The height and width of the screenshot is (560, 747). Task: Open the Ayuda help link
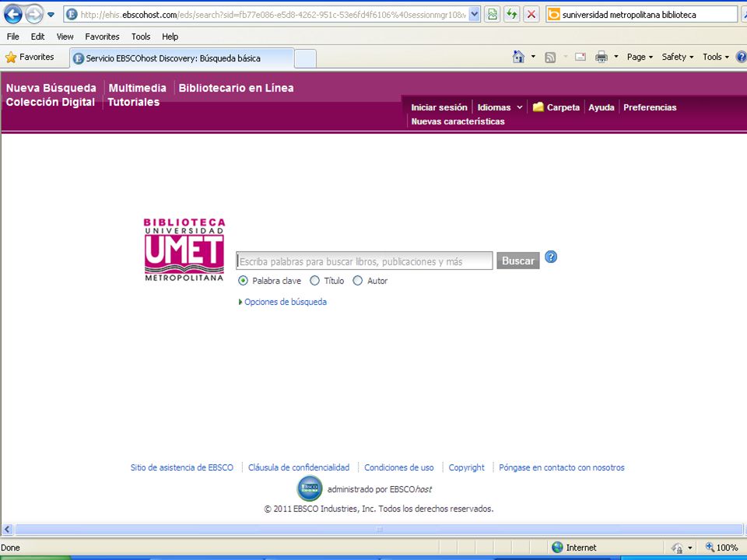click(x=601, y=107)
